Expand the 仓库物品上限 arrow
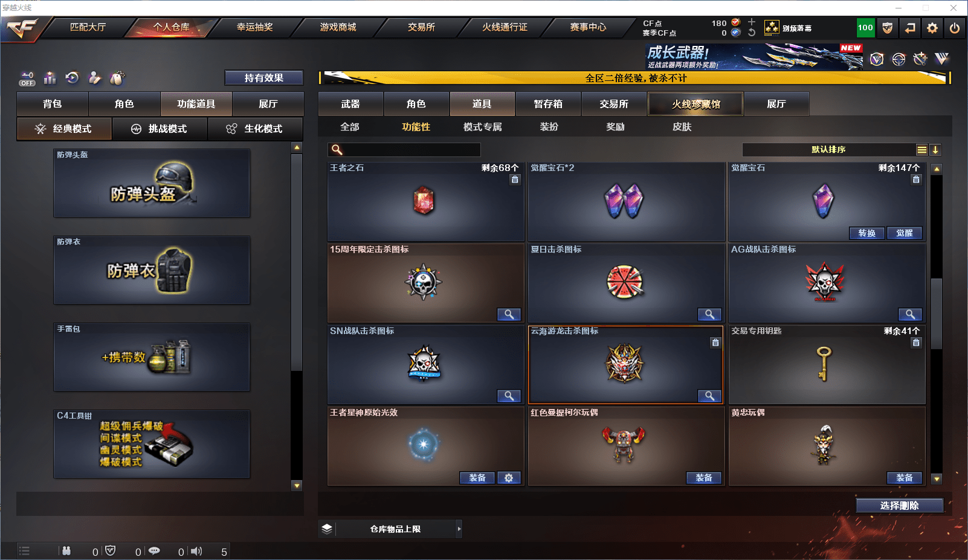Viewport: 968px width, 560px height. 459,529
